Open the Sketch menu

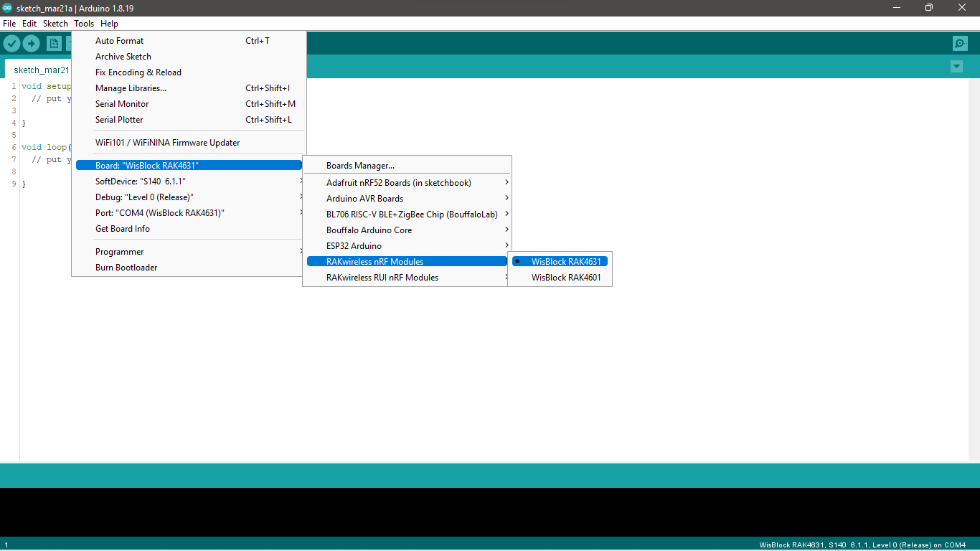click(55, 24)
